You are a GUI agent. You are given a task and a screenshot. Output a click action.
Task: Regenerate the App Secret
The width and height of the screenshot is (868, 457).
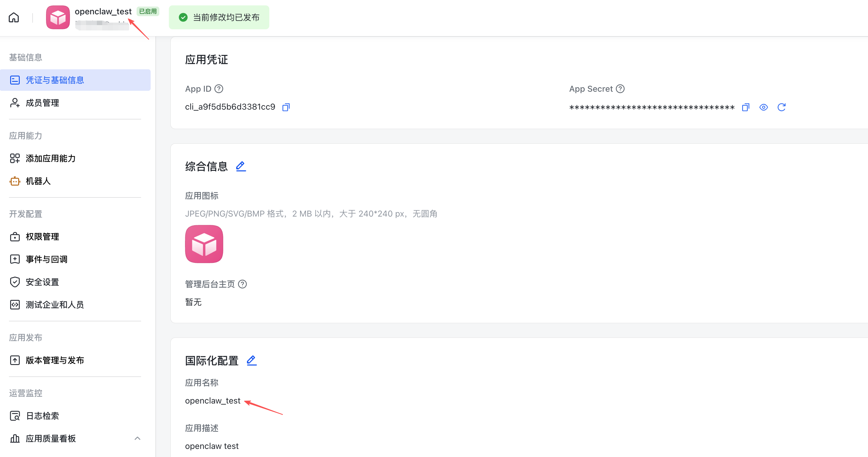point(782,107)
